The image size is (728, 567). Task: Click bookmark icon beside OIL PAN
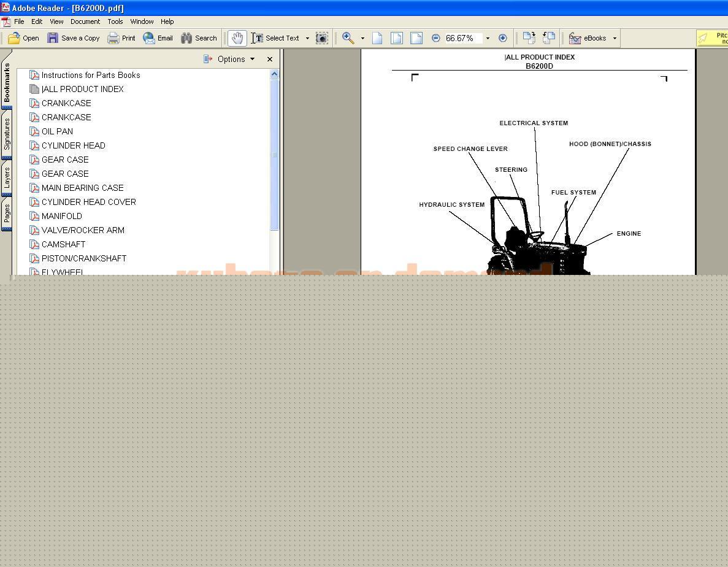coord(34,131)
